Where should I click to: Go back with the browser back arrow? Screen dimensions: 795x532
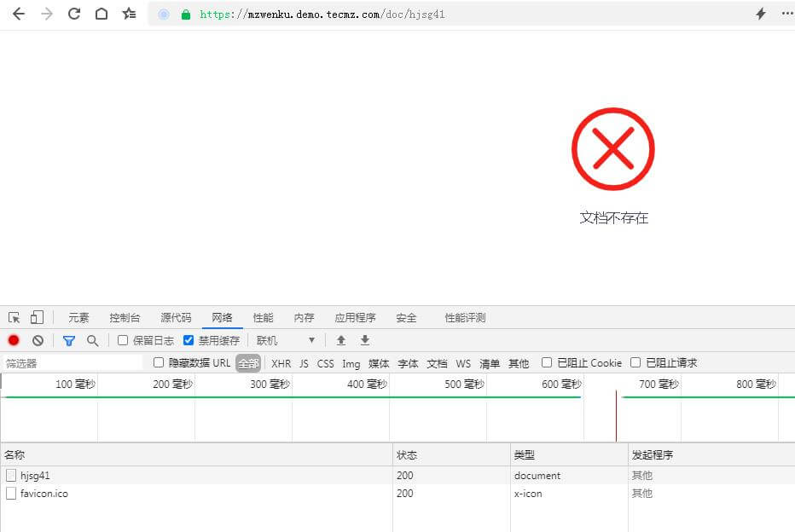pos(19,14)
